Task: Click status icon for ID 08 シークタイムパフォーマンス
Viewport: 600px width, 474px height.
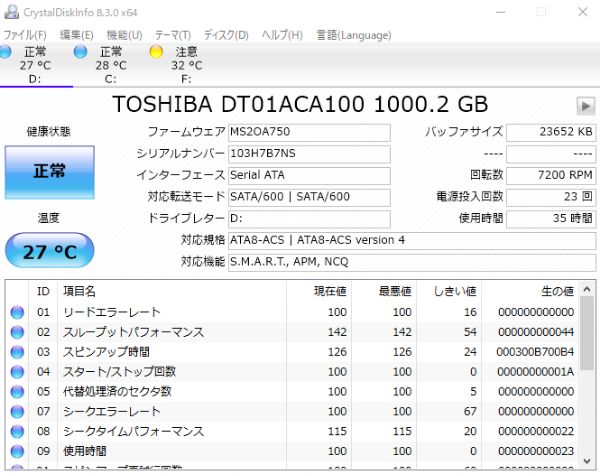Action: (x=17, y=432)
